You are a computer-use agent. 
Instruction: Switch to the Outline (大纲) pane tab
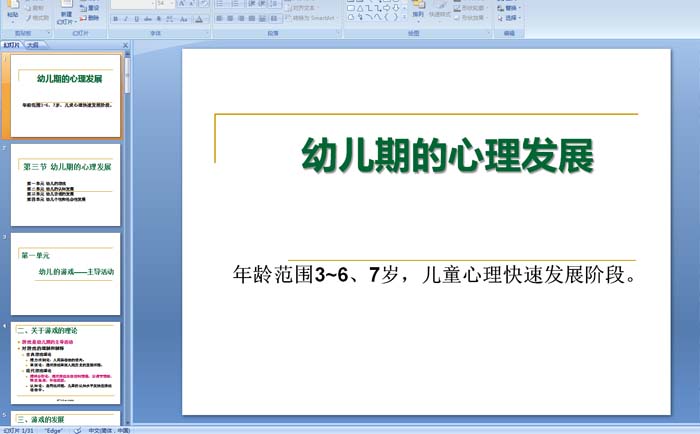(x=33, y=45)
